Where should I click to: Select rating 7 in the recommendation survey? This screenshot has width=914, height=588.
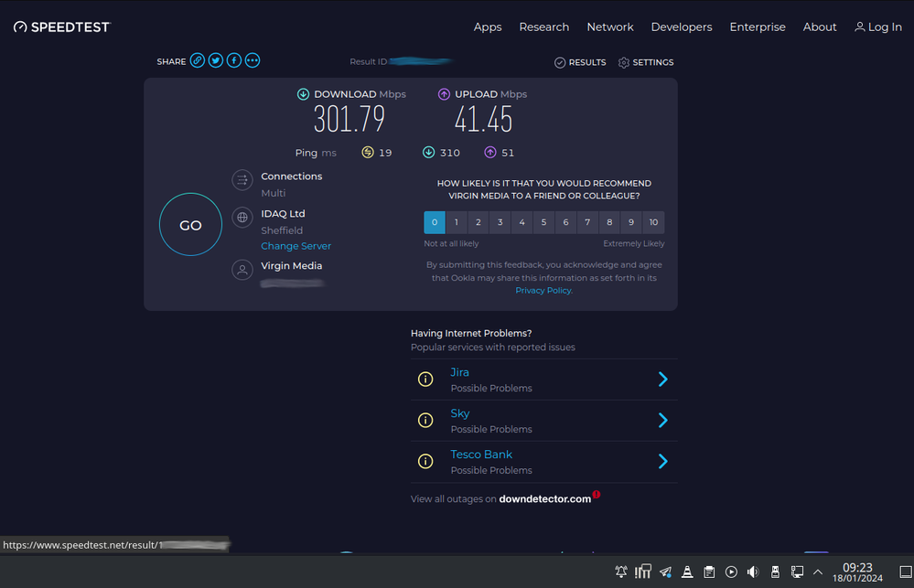pyautogui.click(x=587, y=222)
